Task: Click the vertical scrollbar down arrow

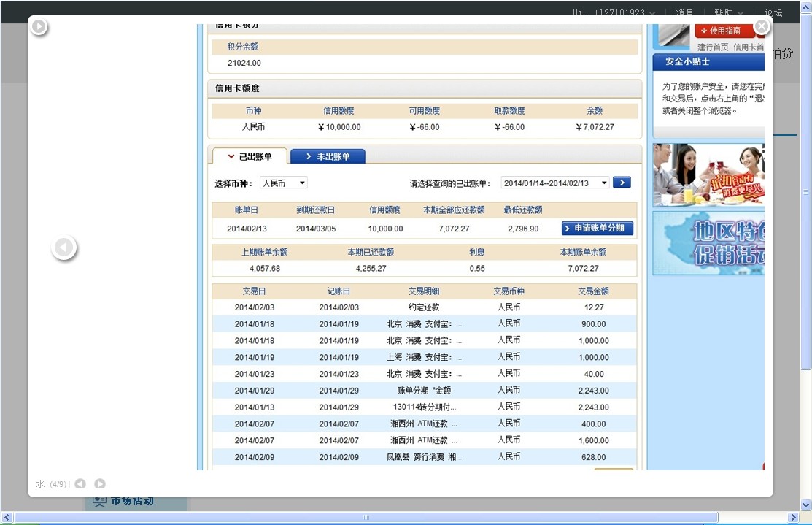Action: pyautogui.click(x=805, y=505)
